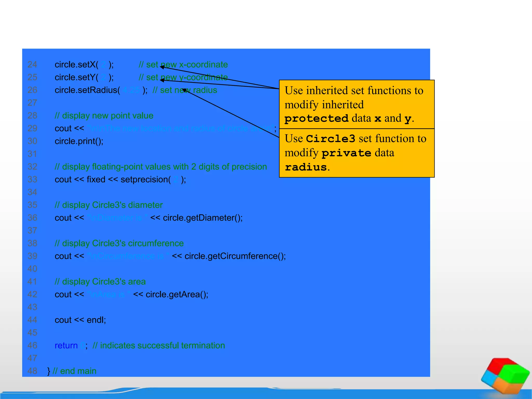Click the word private in callout
Screen dimensions: 532x399
(346, 153)
